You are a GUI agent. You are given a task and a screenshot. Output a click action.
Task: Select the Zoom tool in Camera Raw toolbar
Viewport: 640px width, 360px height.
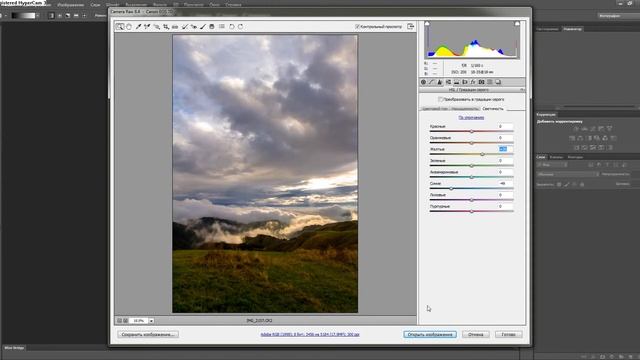coord(120,27)
